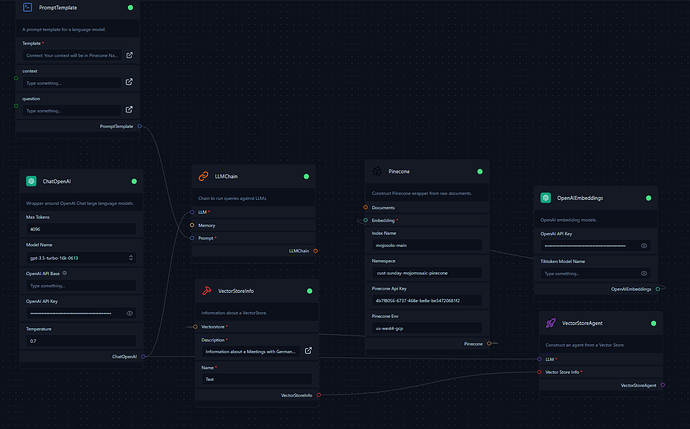Click info icon beside OpenAI API Base

(65, 273)
